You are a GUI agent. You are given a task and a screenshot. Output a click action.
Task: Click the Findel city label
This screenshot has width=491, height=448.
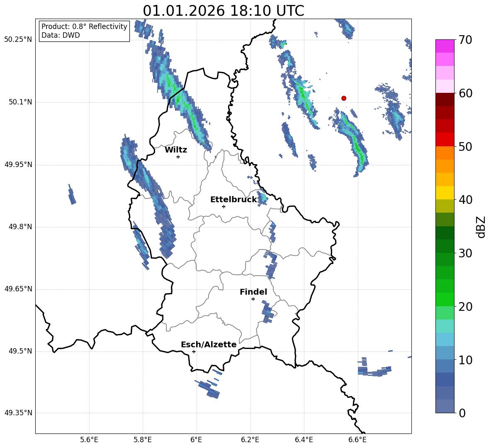pos(253,292)
